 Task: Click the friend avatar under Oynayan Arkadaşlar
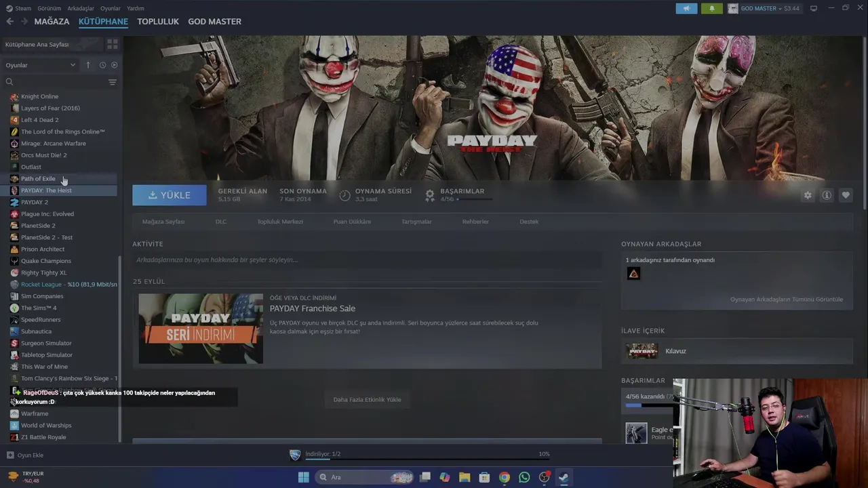[x=633, y=274]
